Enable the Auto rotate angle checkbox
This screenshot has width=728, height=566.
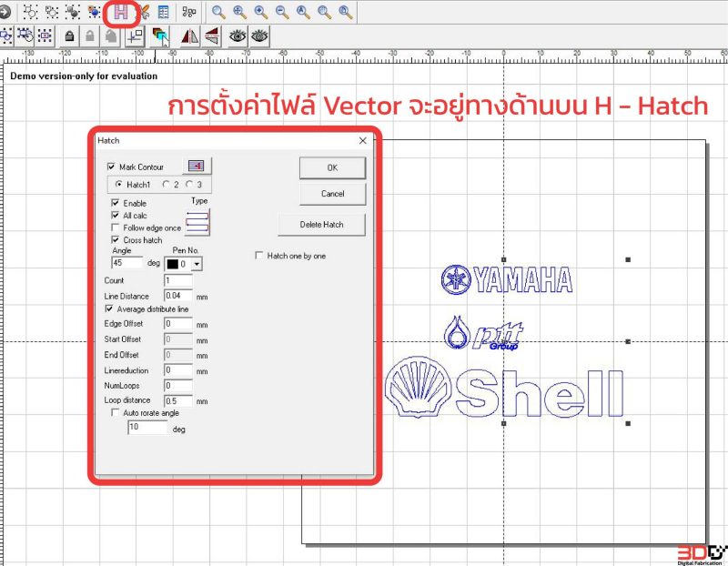pyautogui.click(x=116, y=412)
